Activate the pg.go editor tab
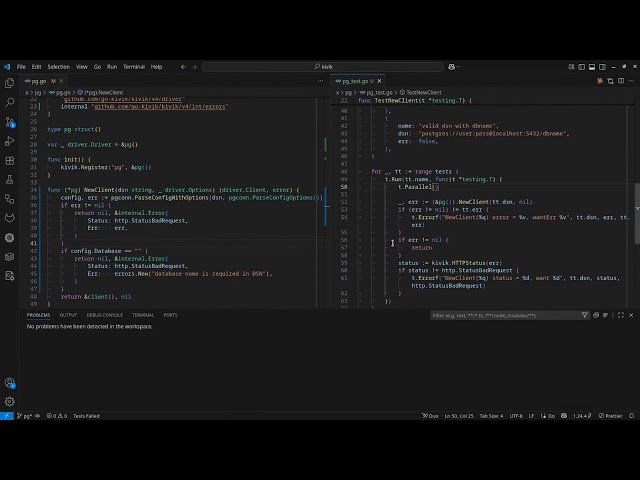 coord(39,81)
